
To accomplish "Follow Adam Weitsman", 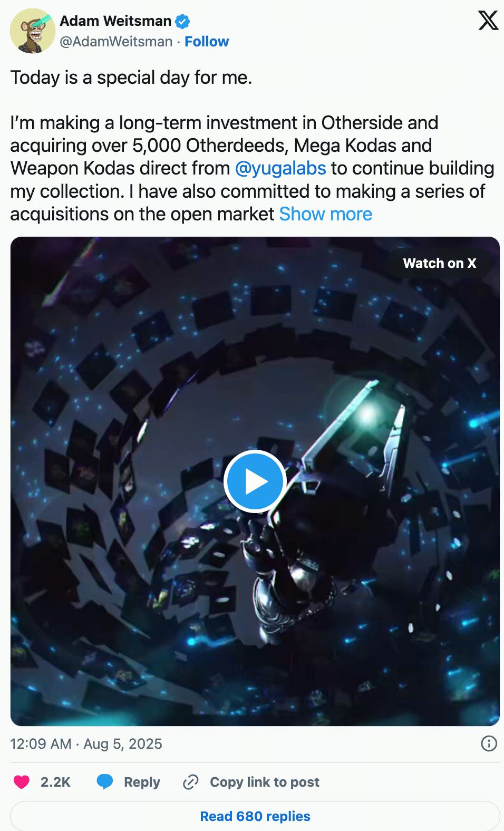I will (207, 42).
